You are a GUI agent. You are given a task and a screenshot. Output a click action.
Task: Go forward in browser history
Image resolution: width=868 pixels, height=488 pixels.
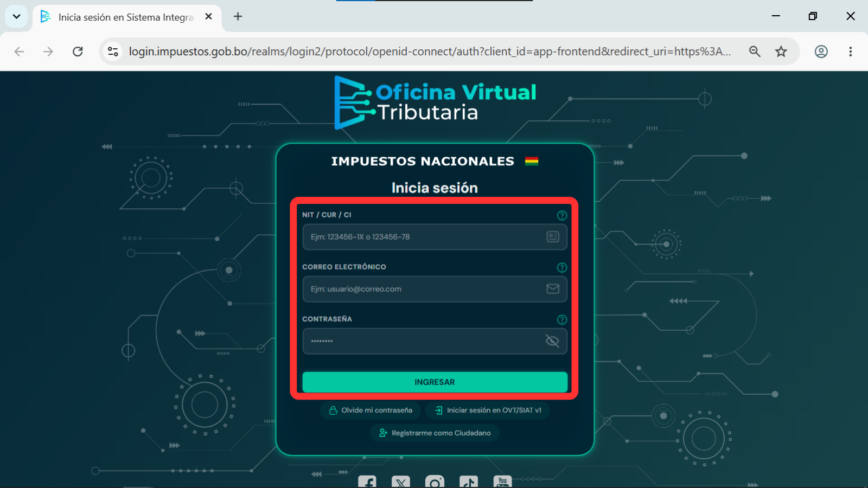pyautogui.click(x=48, y=52)
